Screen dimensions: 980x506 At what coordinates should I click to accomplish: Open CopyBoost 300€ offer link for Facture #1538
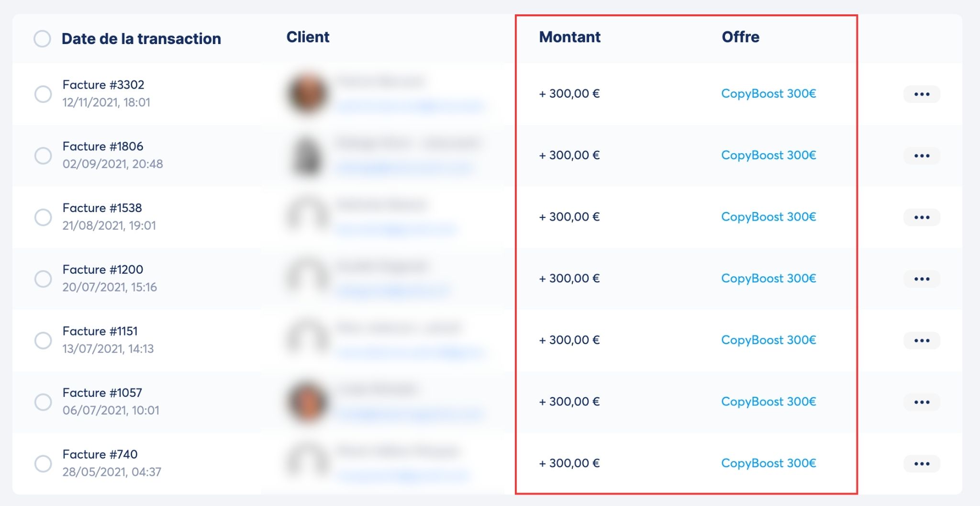click(768, 217)
